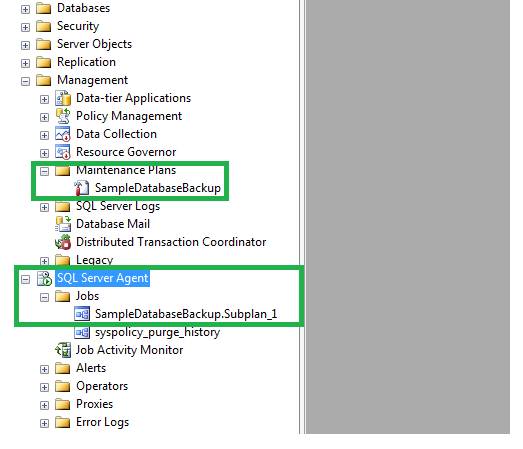Viewport: 523px width, 449px height.
Task: Click the Database Mail icon
Action: (63, 224)
